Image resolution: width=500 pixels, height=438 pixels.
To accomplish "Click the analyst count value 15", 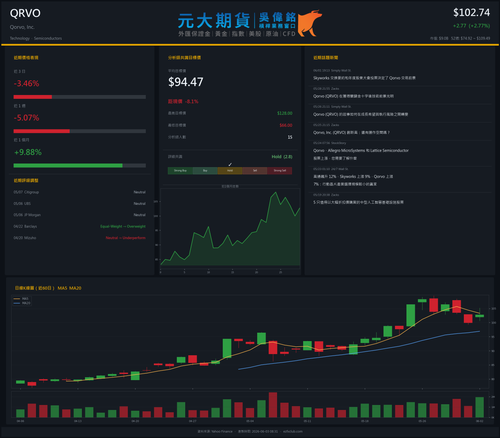I will tap(290, 137).
